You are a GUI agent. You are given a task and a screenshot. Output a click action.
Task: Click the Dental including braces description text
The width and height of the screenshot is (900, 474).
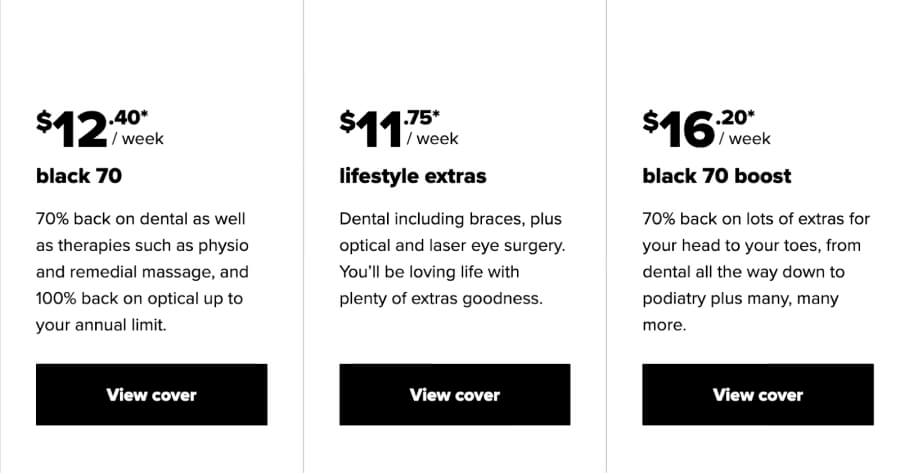pos(452,259)
